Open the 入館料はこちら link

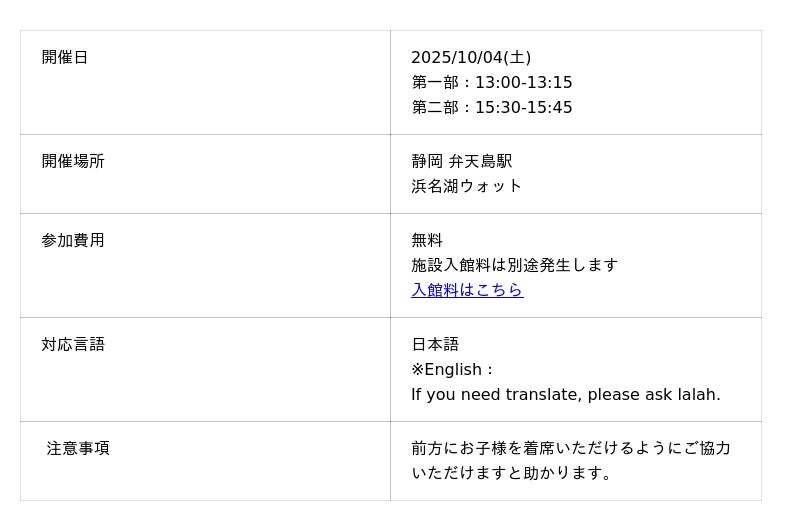pyautogui.click(x=467, y=290)
